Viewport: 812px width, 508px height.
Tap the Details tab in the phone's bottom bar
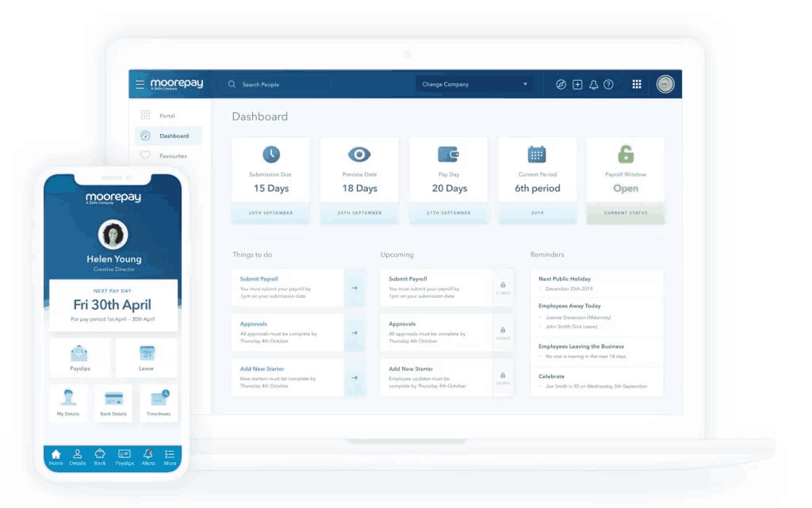pyautogui.click(x=78, y=457)
